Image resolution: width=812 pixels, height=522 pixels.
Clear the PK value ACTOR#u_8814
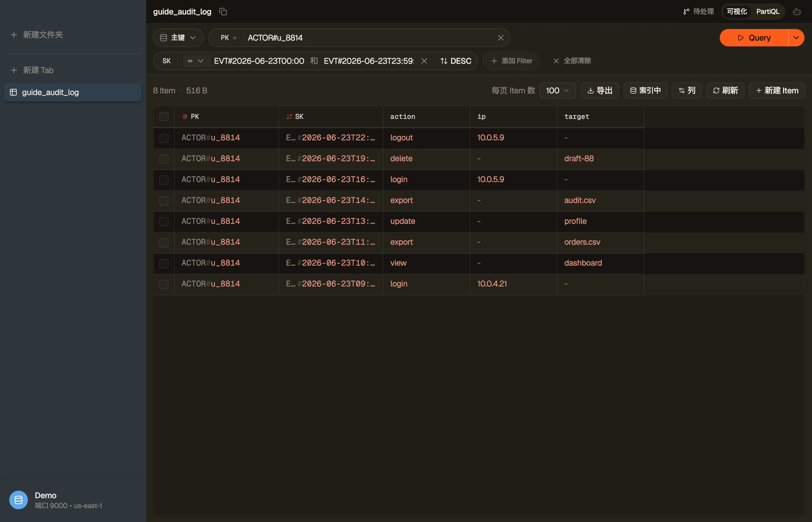(x=501, y=38)
